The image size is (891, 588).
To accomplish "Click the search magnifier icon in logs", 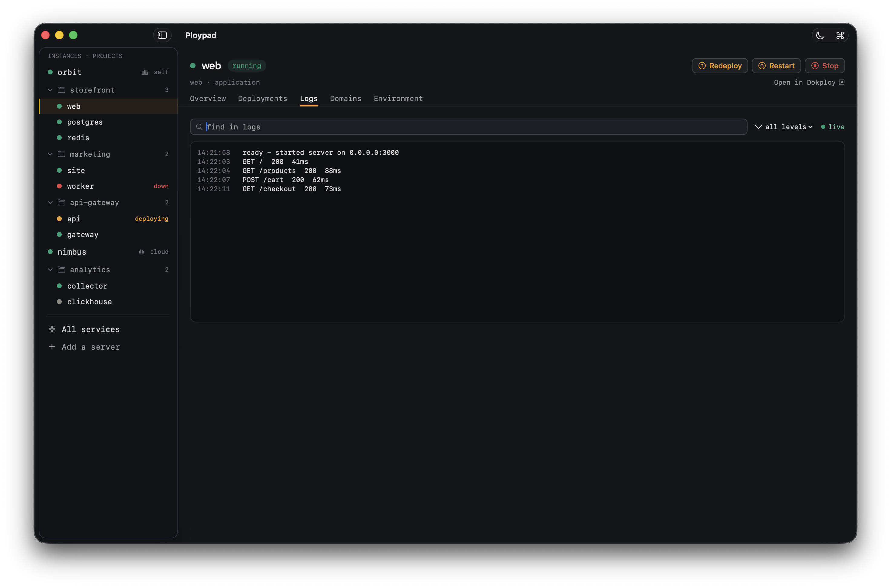I will 199,127.
